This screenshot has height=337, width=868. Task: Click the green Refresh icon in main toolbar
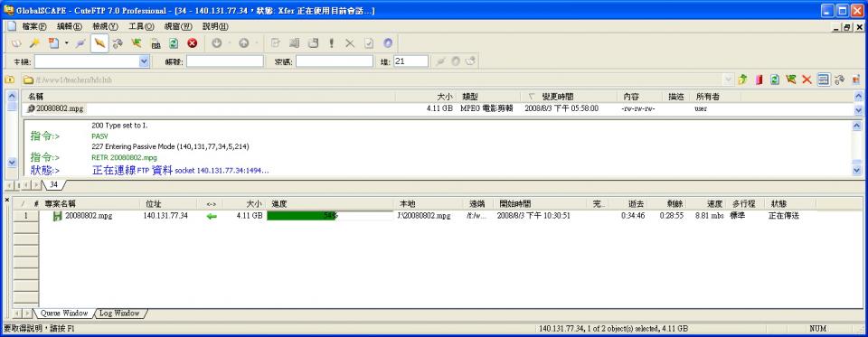174,43
